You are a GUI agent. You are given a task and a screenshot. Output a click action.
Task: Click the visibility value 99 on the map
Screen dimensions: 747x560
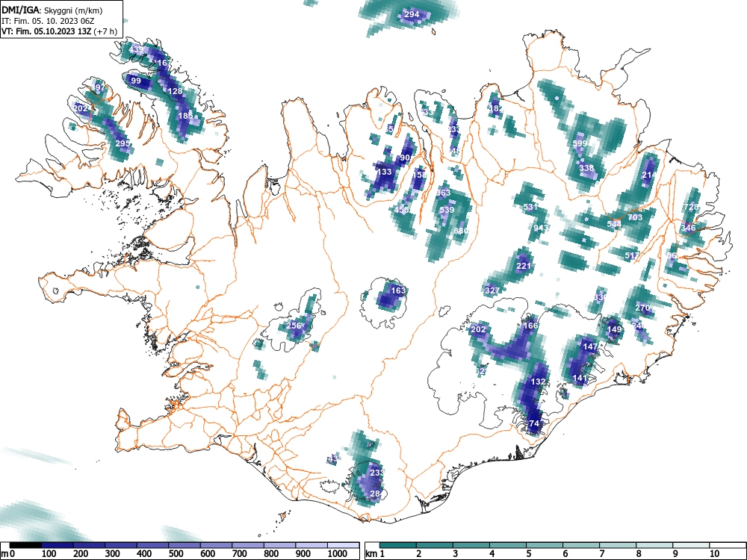(x=136, y=81)
